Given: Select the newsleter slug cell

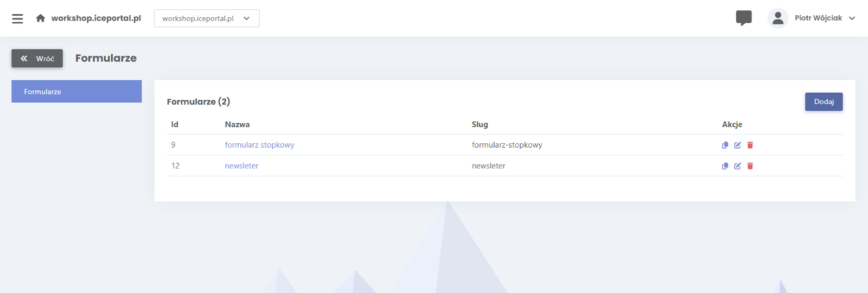Looking at the screenshot, I should [x=488, y=166].
